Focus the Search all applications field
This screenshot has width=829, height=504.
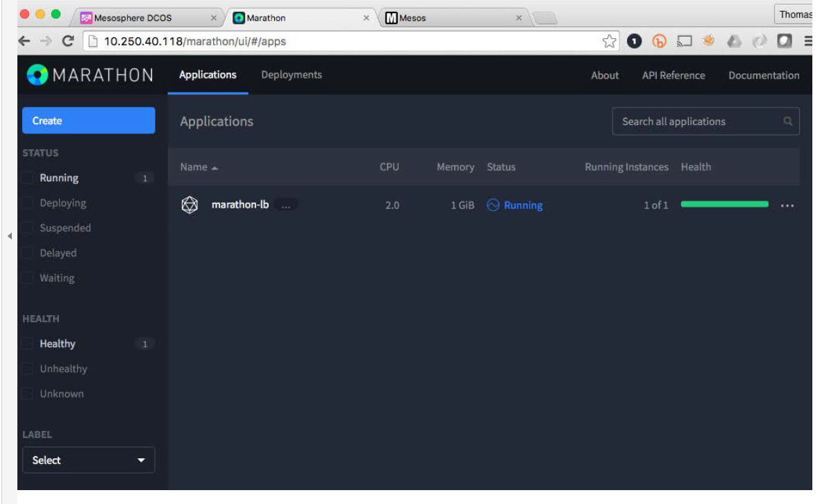705,121
